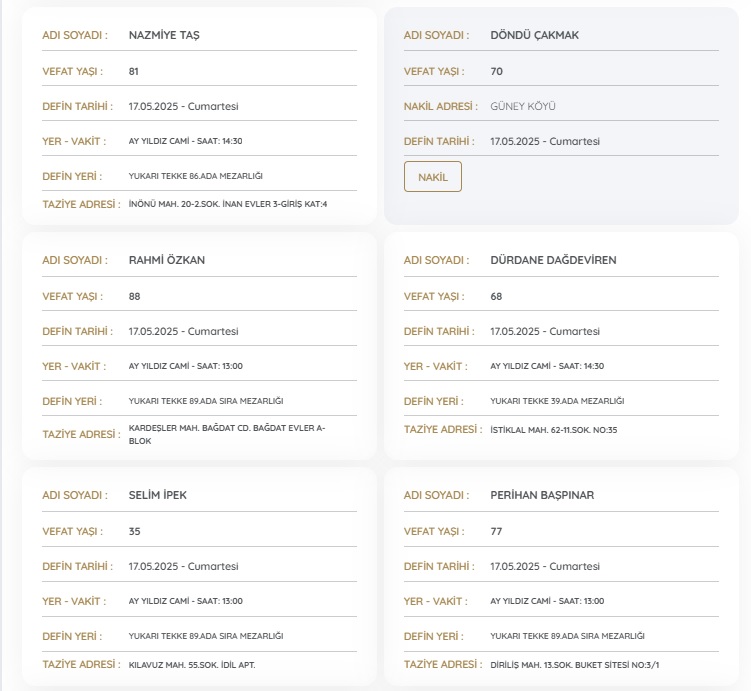751x691 pixels.
Task: Click the NAKİL button for Döndü Çakmak
Action: pos(432,177)
